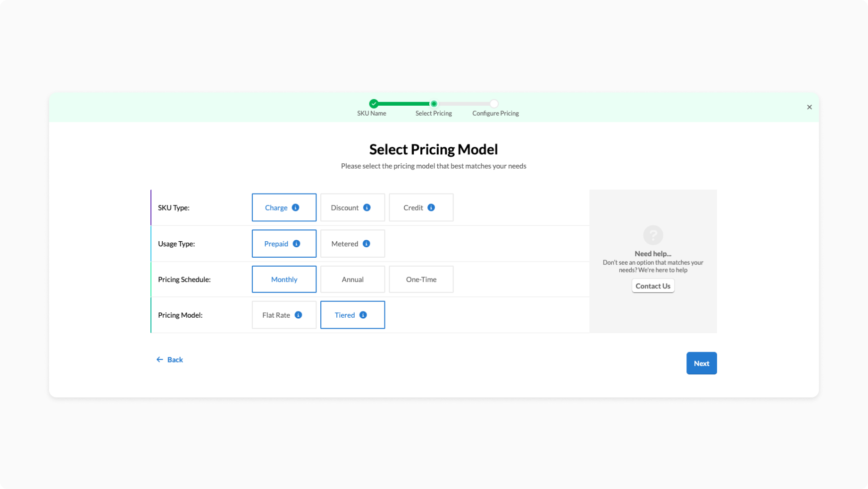Click the info icon beside Tiered
The width and height of the screenshot is (868, 489).
point(363,315)
